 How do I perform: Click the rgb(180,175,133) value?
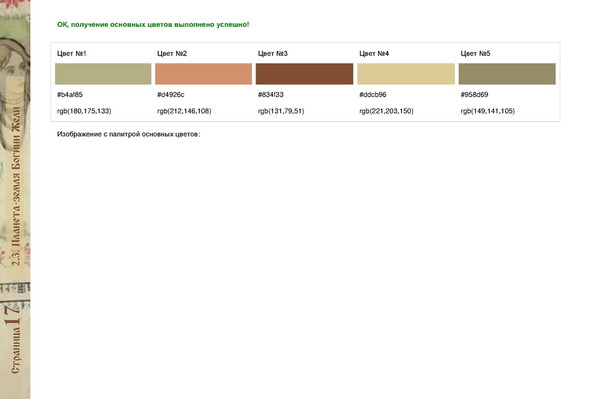(84, 111)
